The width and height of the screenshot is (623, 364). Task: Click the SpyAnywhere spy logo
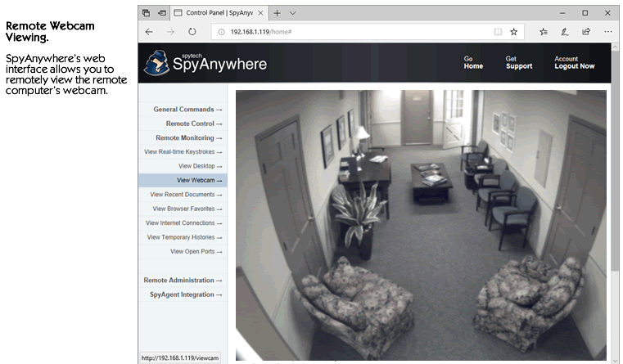157,63
